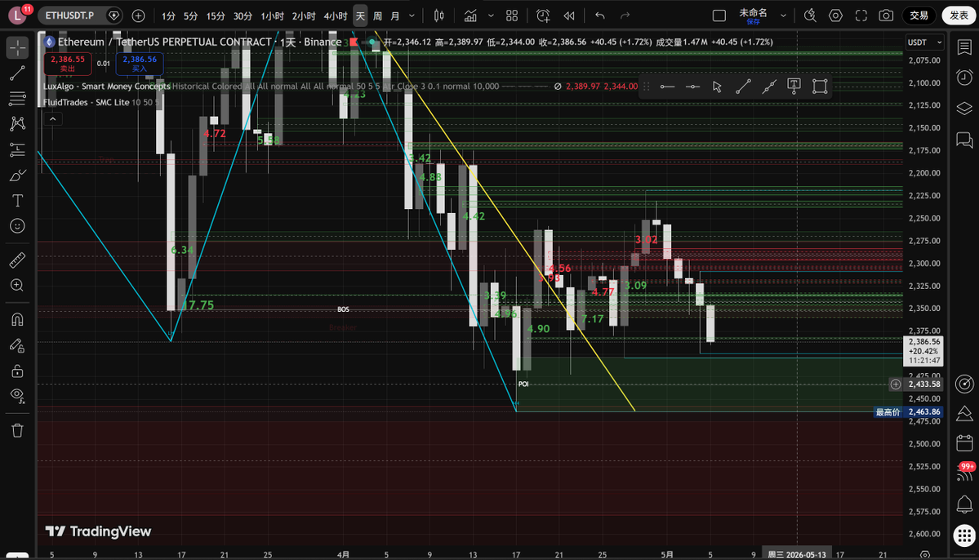
Task: Open the Pine/pyramid icon panel
Action: tap(964, 413)
